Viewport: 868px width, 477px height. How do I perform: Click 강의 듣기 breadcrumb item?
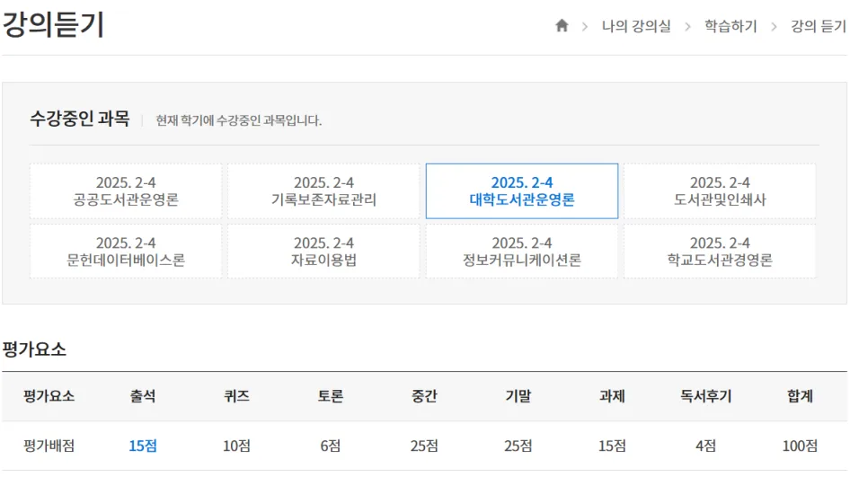click(819, 26)
